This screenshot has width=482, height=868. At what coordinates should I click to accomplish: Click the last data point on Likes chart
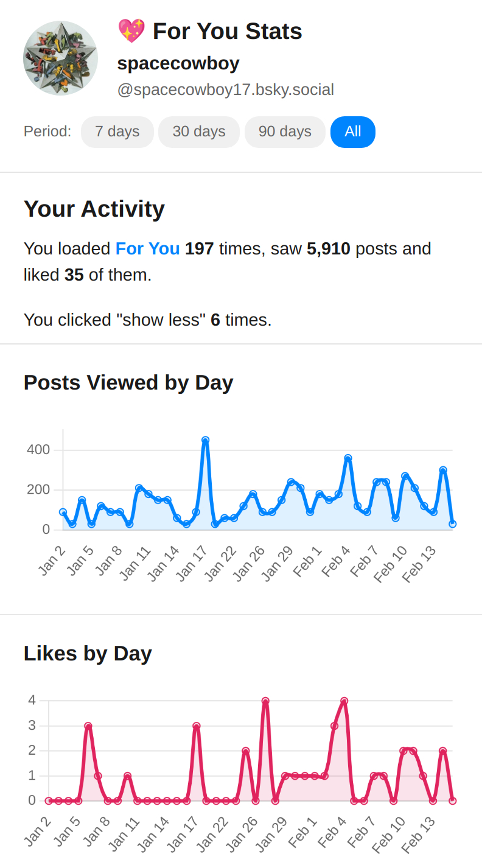(x=453, y=801)
